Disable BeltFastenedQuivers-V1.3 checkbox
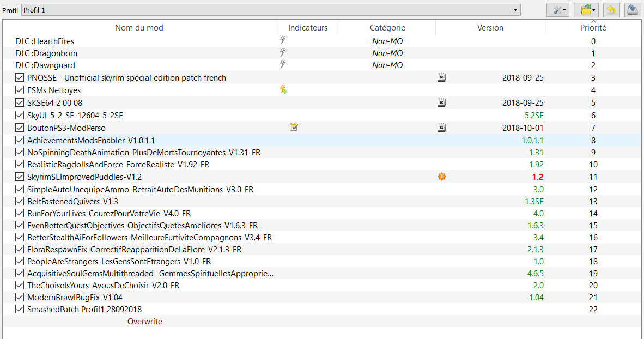This screenshot has width=644, height=339. tap(19, 201)
